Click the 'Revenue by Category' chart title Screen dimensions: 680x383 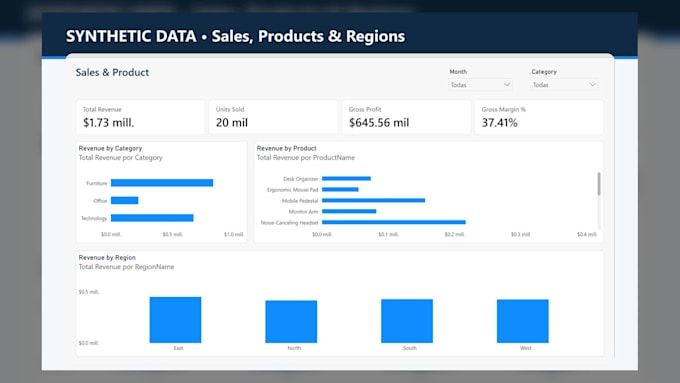(x=110, y=148)
